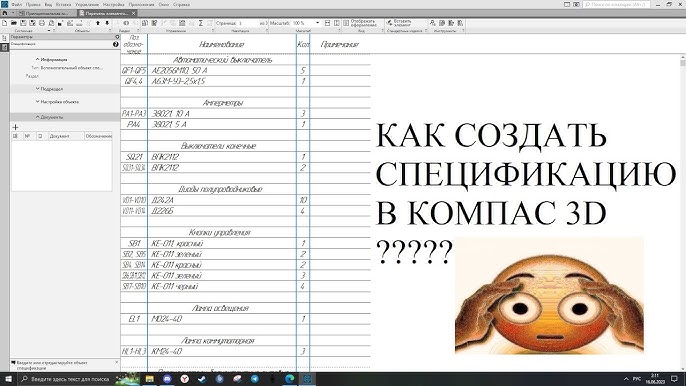This screenshot has height=386, width=686.
Task: Click the Наименование column header
Action: pyautogui.click(x=221, y=44)
